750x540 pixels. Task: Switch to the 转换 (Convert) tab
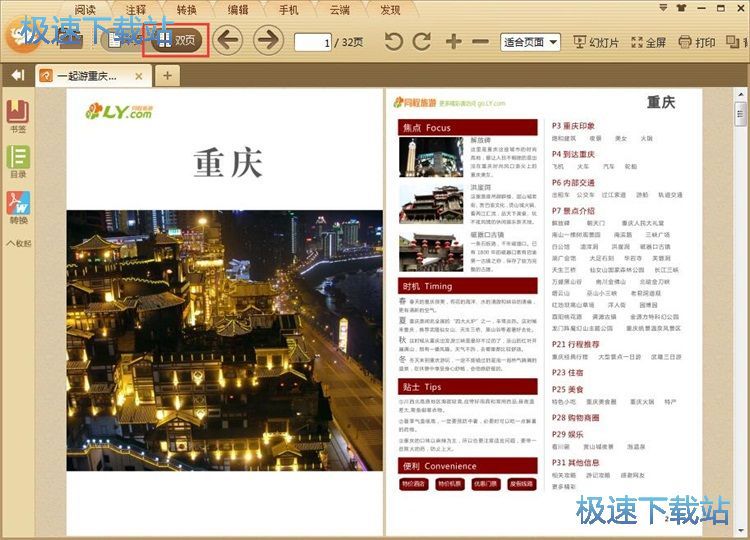pos(187,10)
